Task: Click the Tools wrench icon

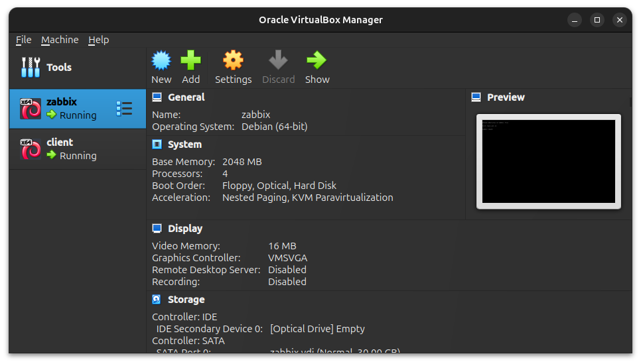Action: [31, 68]
